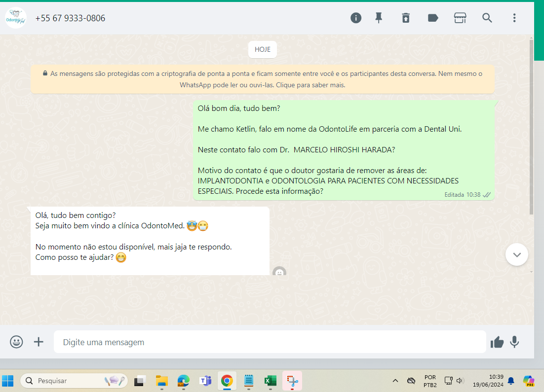Viewport: 544px width, 392px height.
Task: Open the encryption notice banner
Action: 262,79
